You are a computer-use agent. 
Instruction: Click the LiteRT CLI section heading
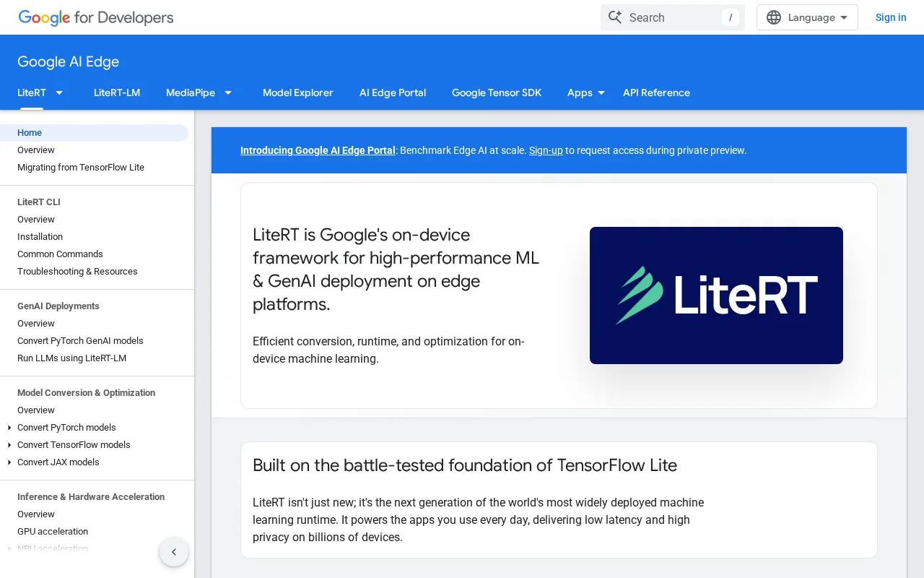[39, 202]
